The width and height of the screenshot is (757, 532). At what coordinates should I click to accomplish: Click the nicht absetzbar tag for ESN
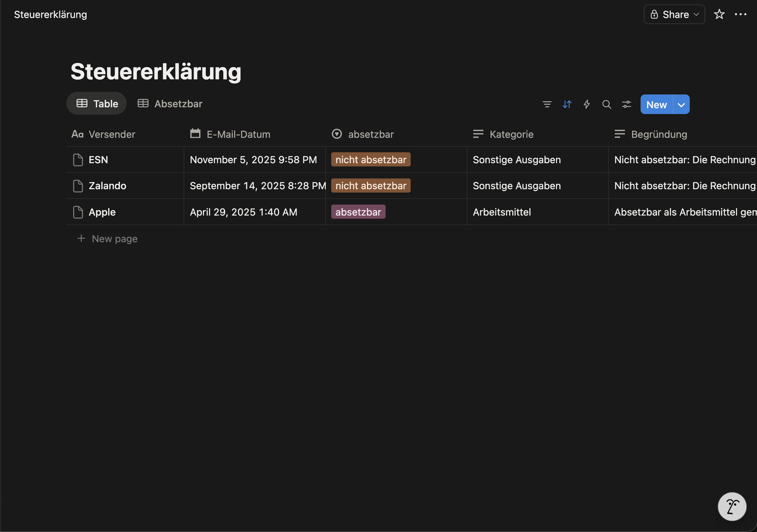coord(370,159)
